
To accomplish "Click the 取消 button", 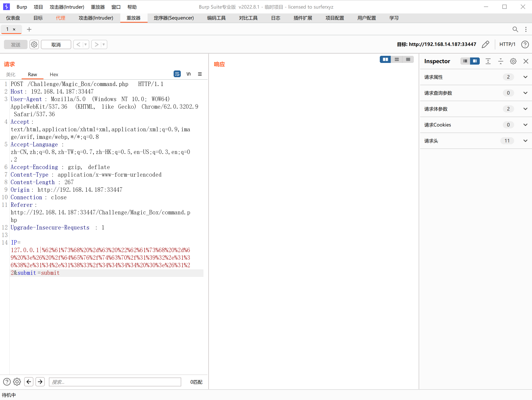I will tap(56, 44).
